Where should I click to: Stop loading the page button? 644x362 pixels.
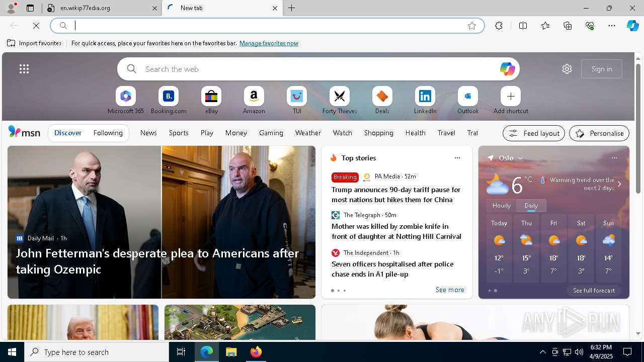[x=37, y=26]
